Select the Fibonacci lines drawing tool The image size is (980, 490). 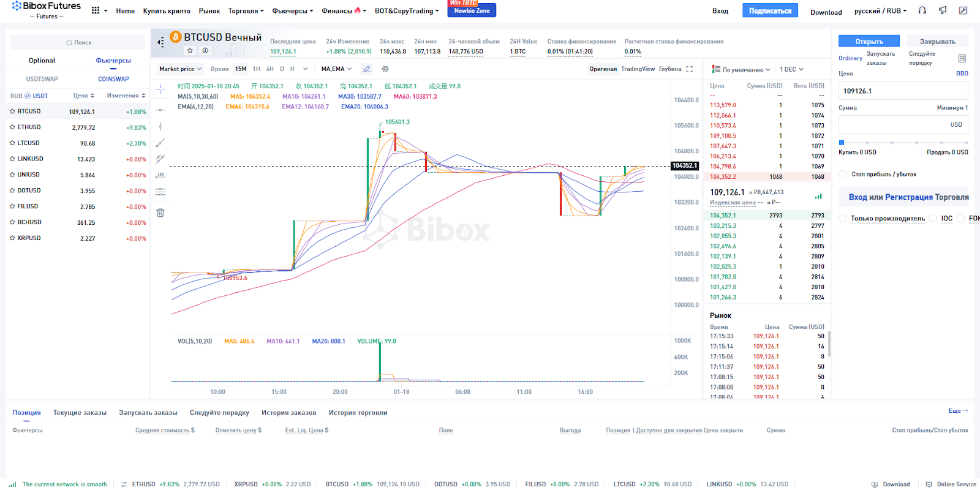(160, 192)
